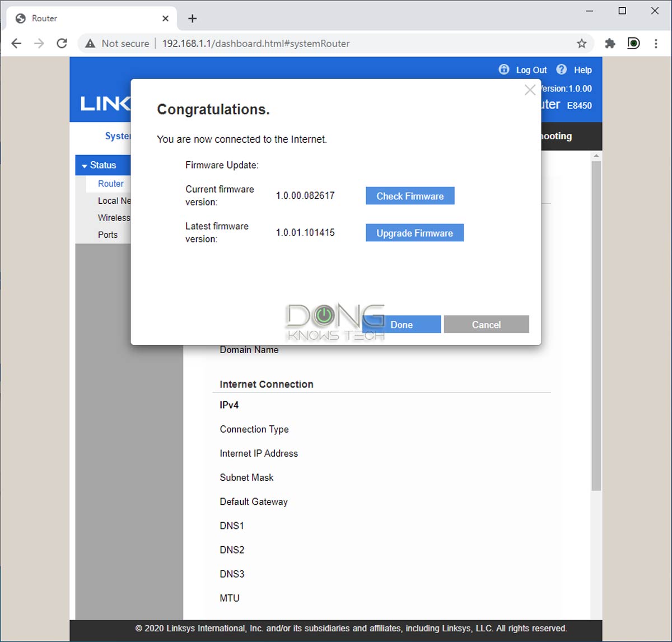
Task: Click the IPv4 subheading
Action: [x=229, y=405]
